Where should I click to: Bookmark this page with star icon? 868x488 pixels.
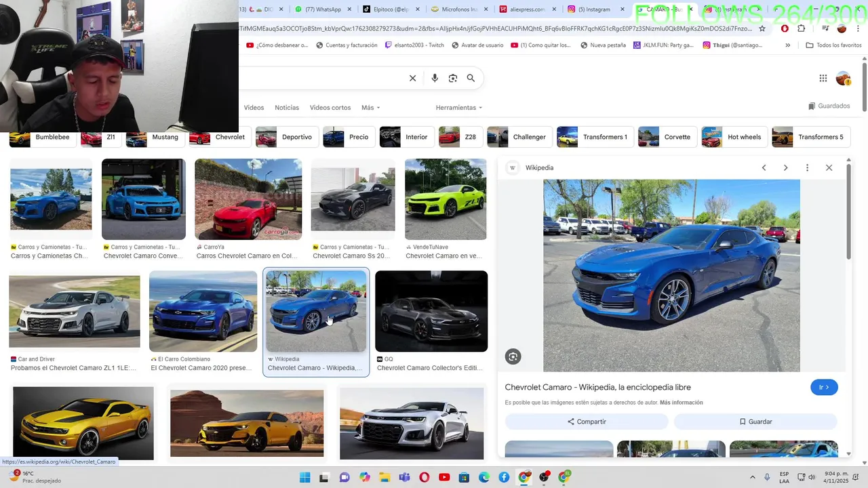click(762, 28)
